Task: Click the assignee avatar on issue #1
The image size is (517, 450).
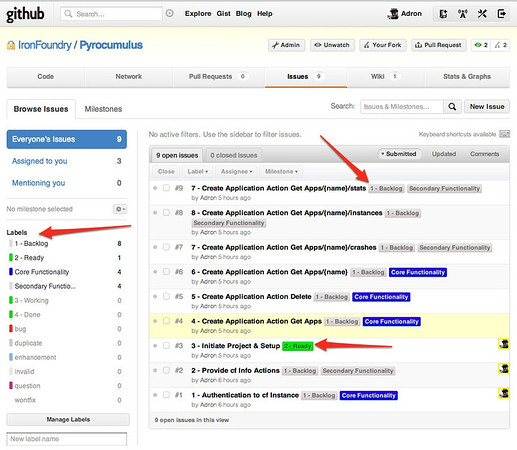Action: coord(503,393)
